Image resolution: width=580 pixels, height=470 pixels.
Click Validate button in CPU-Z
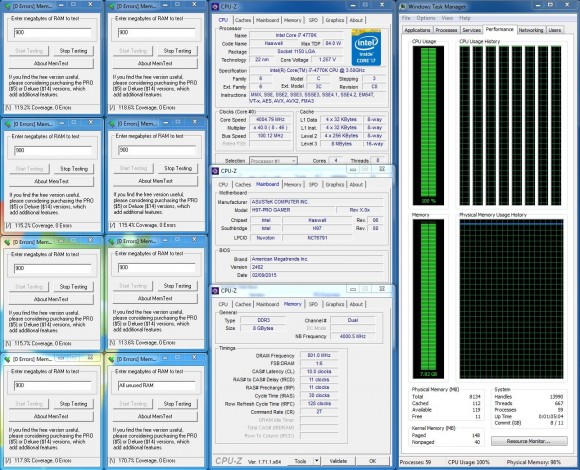click(x=338, y=461)
